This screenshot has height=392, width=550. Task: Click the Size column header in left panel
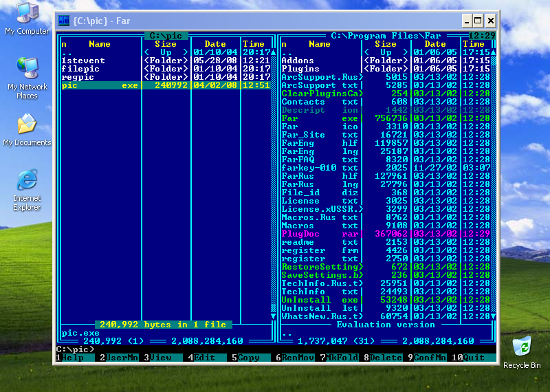click(x=166, y=44)
